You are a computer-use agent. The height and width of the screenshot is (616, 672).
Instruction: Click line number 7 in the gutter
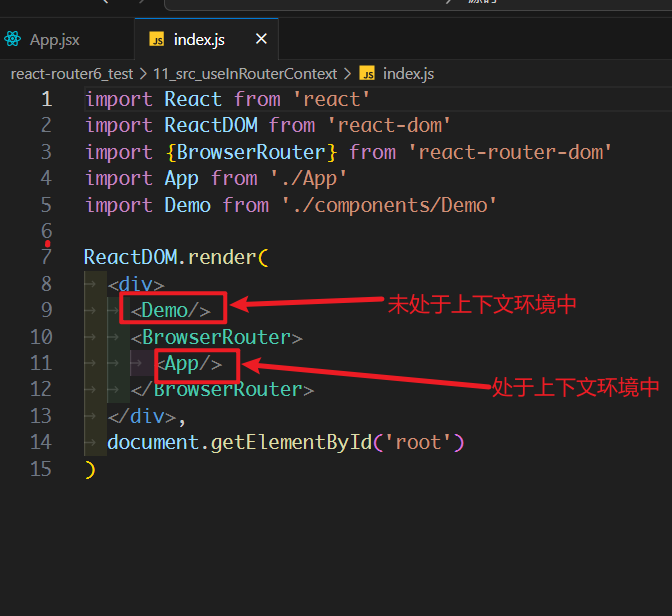pyautogui.click(x=46, y=257)
